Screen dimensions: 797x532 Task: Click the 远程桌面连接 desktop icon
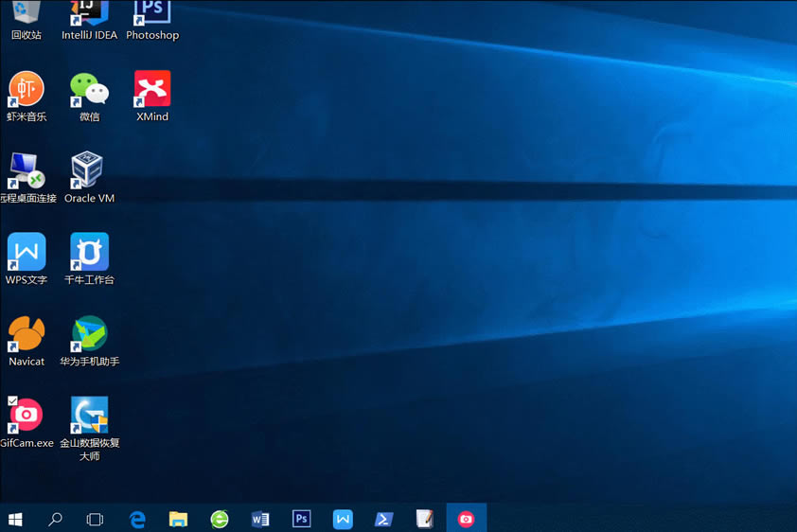coord(27,171)
